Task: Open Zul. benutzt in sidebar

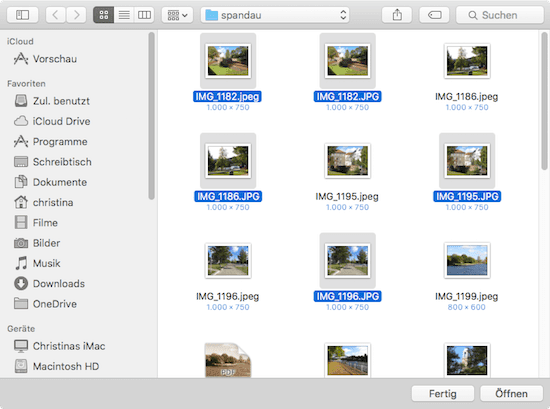Action: point(52,101)
